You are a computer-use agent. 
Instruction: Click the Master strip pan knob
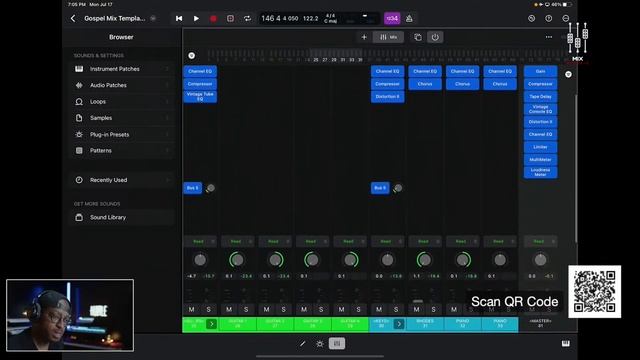[540, 260]
